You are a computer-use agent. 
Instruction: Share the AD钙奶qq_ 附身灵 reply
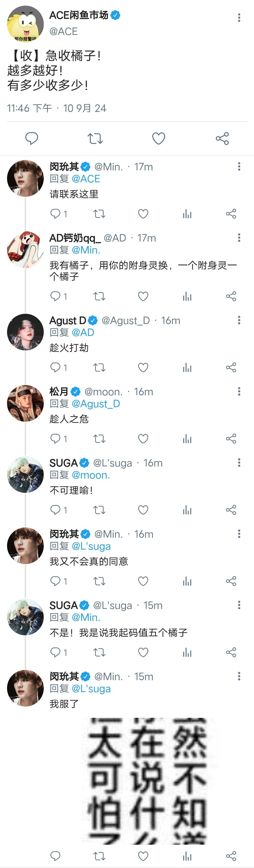point(231,296)
